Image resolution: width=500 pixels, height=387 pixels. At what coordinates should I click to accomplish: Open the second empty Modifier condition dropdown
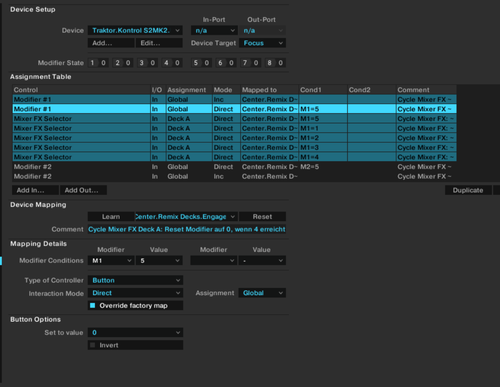214,260
